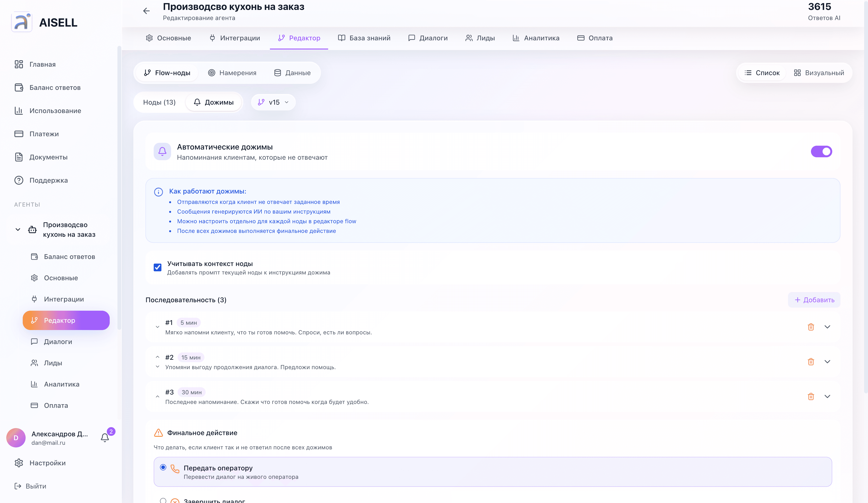Viewport: 868px width, 503px height.
Task: Delete follow-up #3 with trash icon
Action: point(811,396)
